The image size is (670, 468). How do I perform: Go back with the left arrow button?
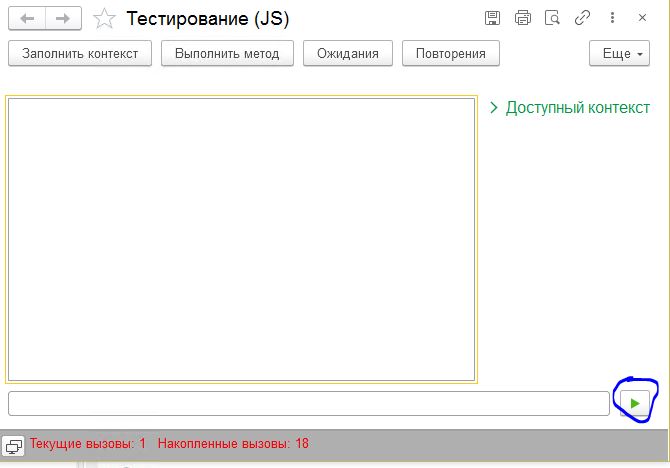[x=27, y=18]
